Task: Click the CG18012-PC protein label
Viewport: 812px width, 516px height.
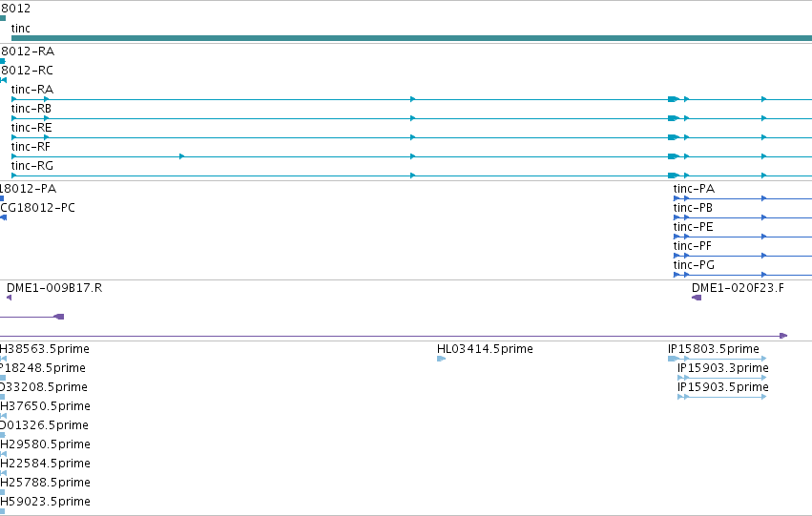Action: tap(38, 208)
